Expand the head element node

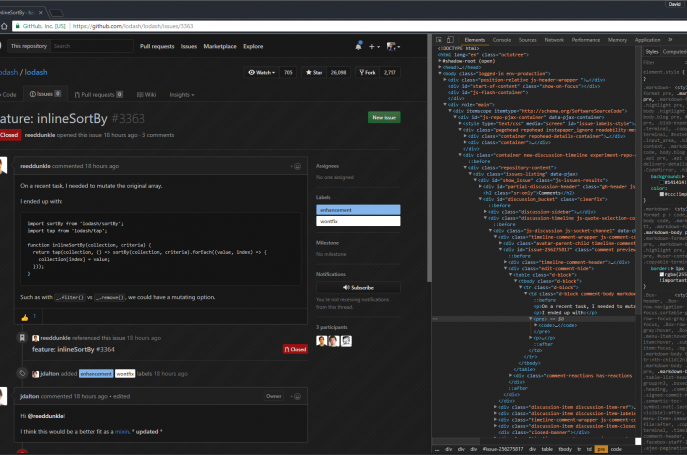[440, 67]
